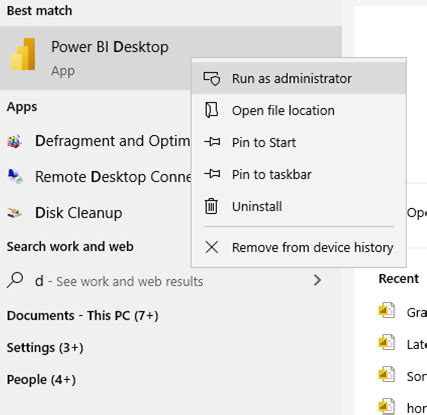Click the search magnifier icon beside 'd'
The image size is (427, 415).
point(15,280)
